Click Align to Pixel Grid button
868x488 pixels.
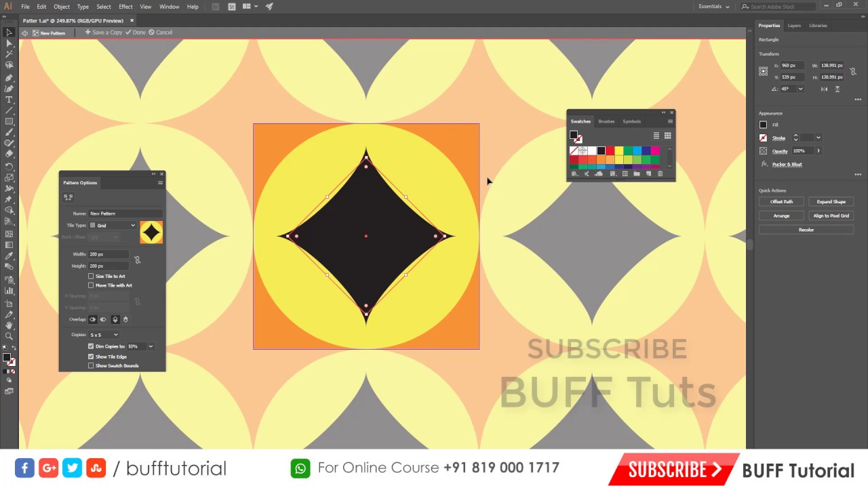[x=831, y=216]
